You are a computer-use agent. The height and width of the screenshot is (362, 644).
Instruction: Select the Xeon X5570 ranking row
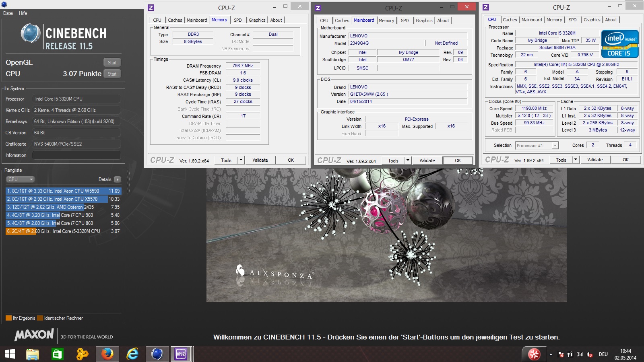pyautogui.click(x=63, y=199)
